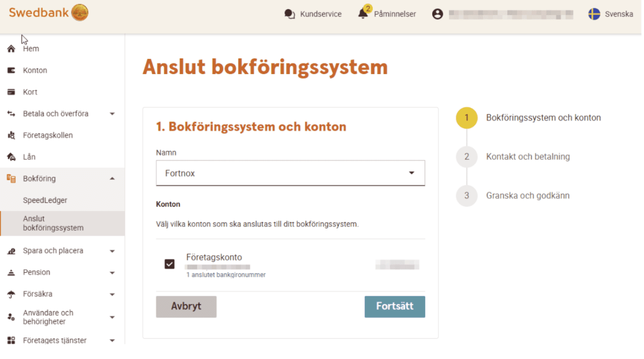This screenshot has width=644, height=359.
Task: Click the Betala och överföra arrows icon
Action: pyautogui.click(x=11, y=113)
